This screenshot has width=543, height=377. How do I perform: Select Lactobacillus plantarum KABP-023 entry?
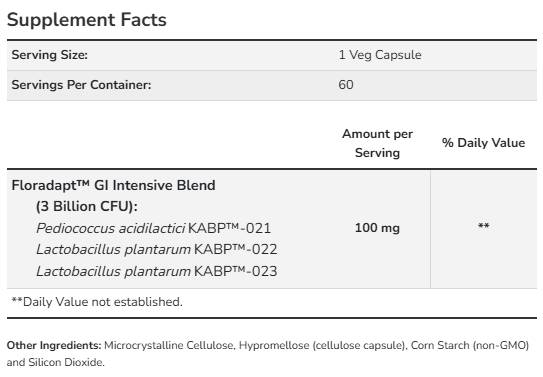click(x=157, y=271)
